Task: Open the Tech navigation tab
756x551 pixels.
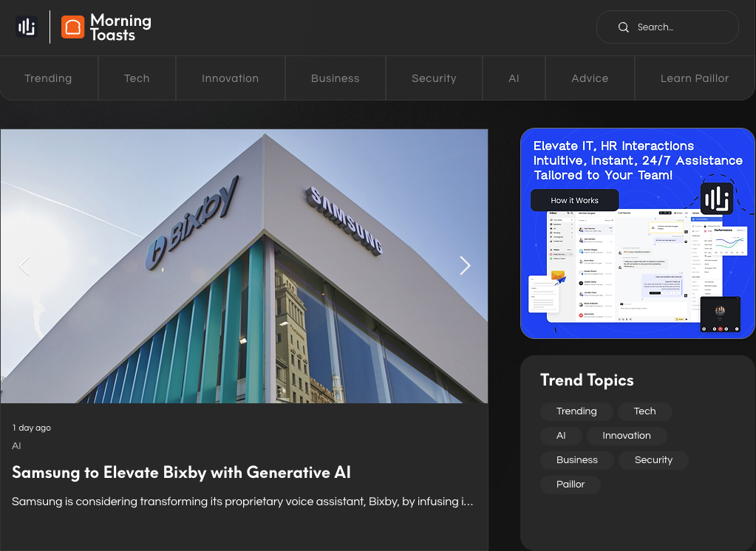Action: tap(137, 78)
